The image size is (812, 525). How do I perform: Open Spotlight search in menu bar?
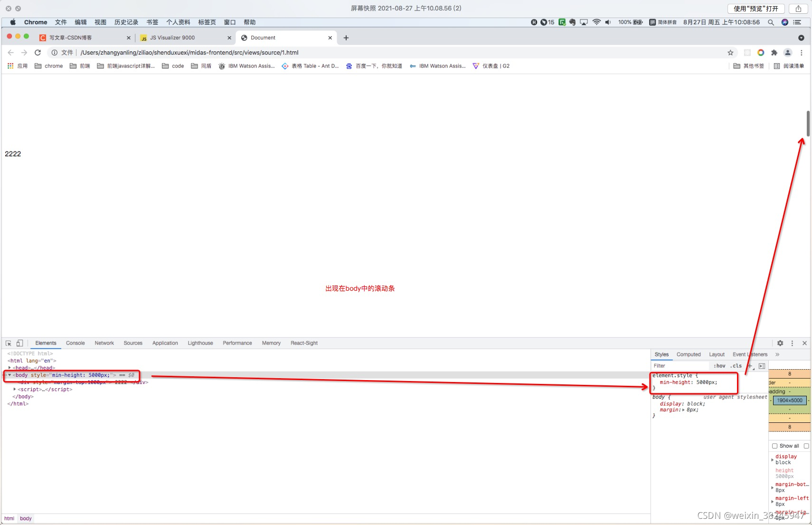(771, 22)
